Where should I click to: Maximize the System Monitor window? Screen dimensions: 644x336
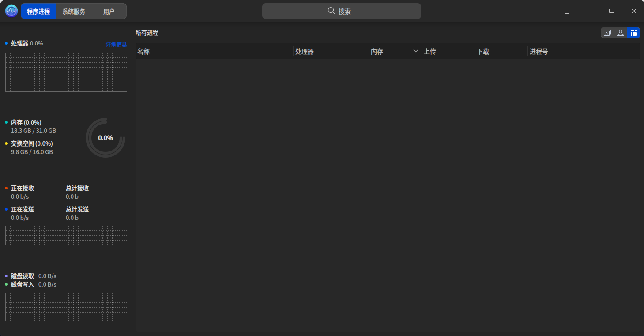tap(612, 11)
